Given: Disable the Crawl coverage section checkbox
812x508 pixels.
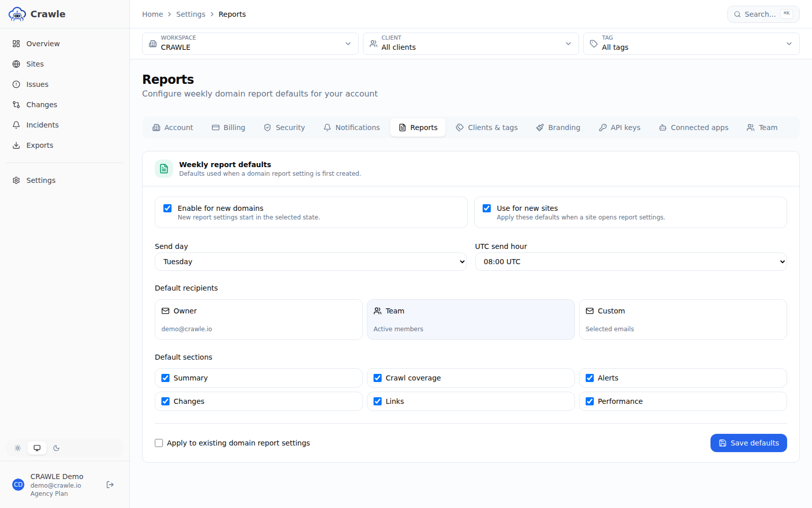Looking at the screenshot, I should click(378, 378).
